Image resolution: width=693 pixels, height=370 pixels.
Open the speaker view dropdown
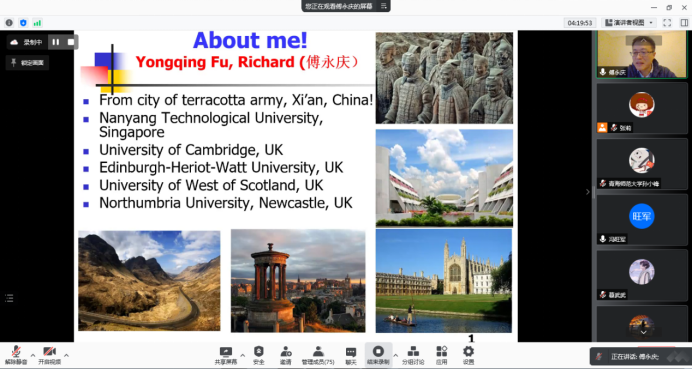[x=629, y=23]
